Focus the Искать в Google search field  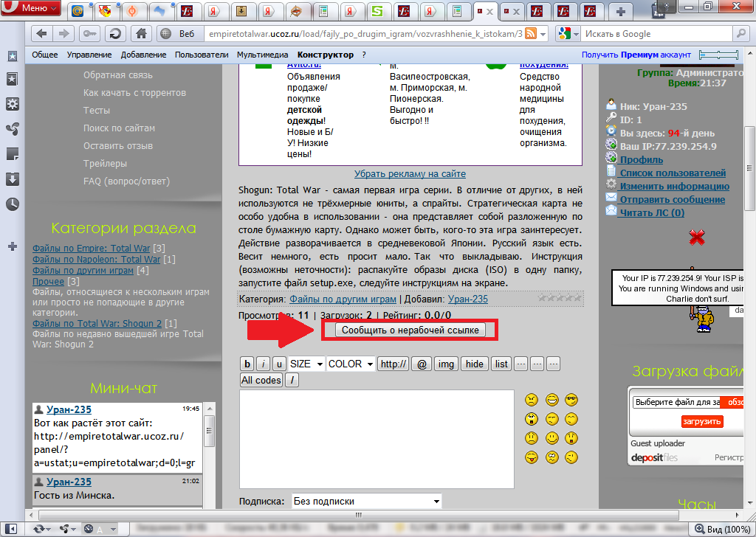(x=658, y=34)
